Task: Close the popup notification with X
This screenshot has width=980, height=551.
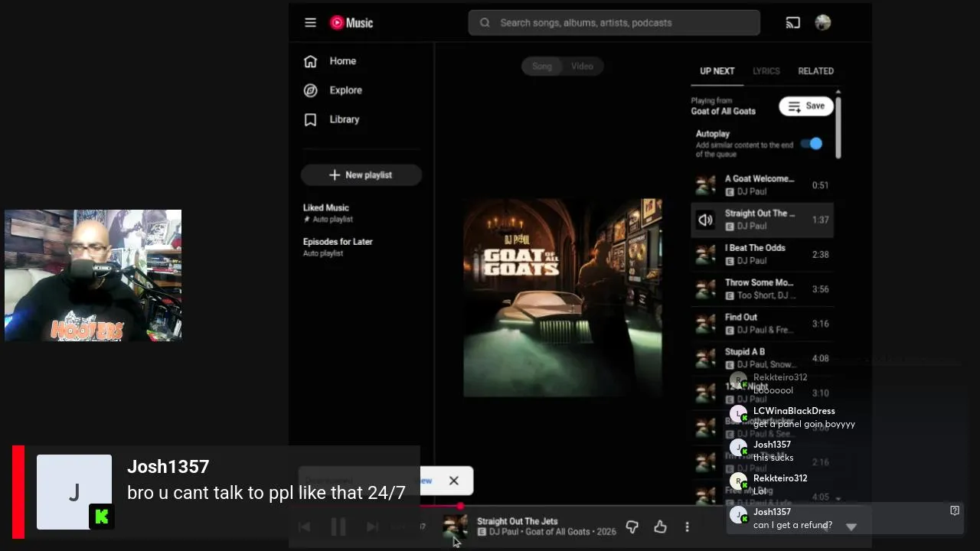Action: [x=453, y=481]
